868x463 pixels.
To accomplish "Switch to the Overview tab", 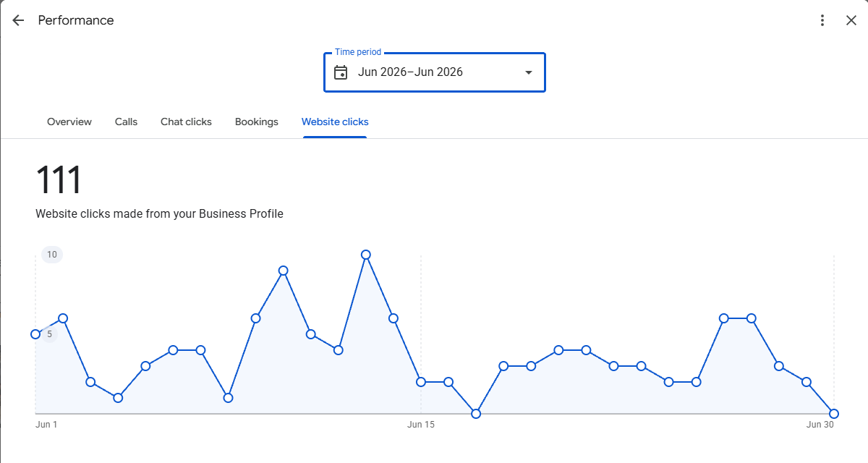I will 69,122.
